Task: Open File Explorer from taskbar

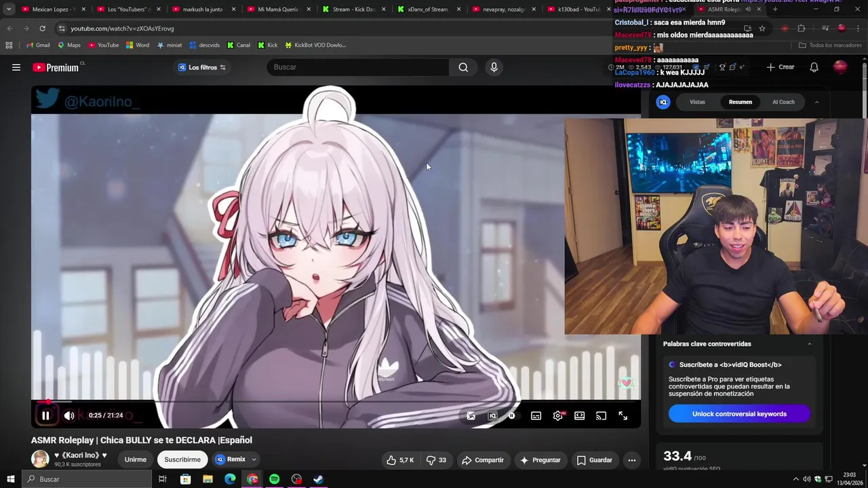Action: (x=208, y=479)
